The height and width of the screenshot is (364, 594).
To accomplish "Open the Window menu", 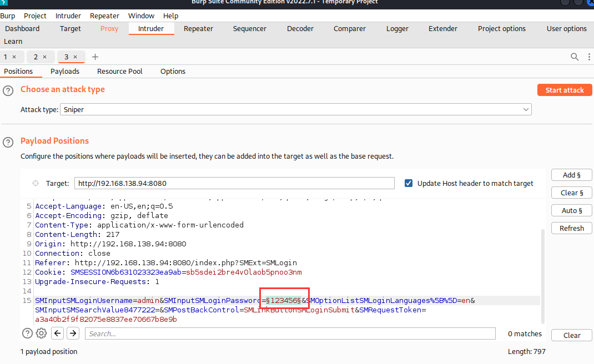I will pyautogui.click(x=142, y=16).
